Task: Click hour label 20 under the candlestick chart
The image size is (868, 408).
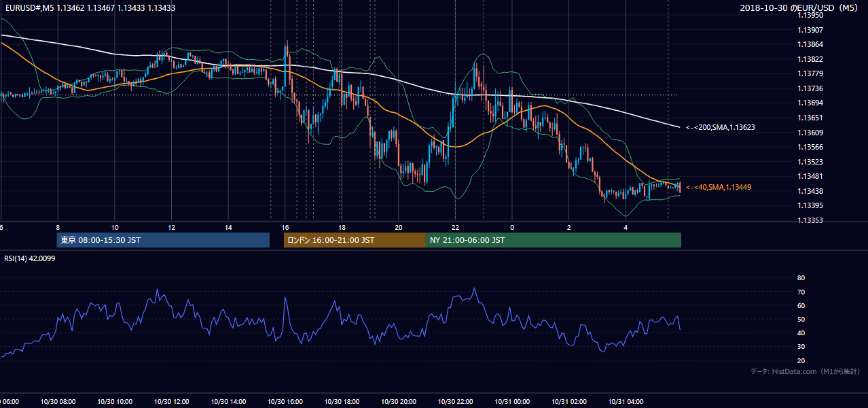Action: 399,228
